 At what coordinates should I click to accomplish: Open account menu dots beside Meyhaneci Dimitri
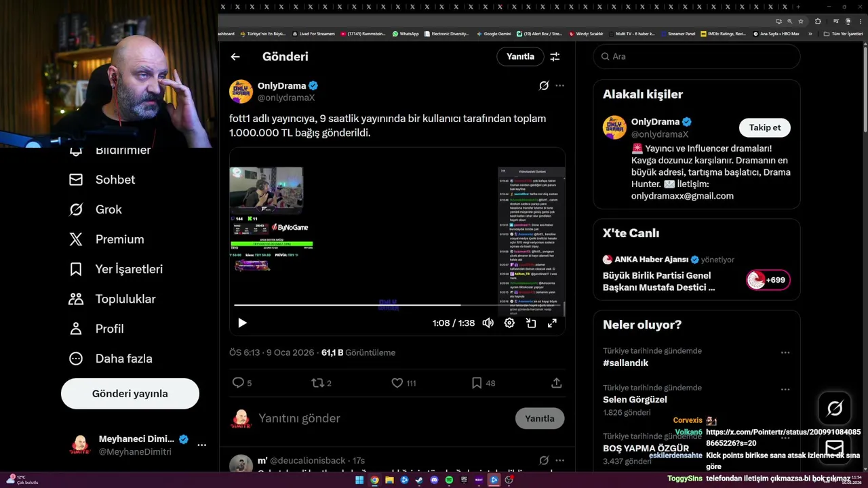tap(201, 445)
